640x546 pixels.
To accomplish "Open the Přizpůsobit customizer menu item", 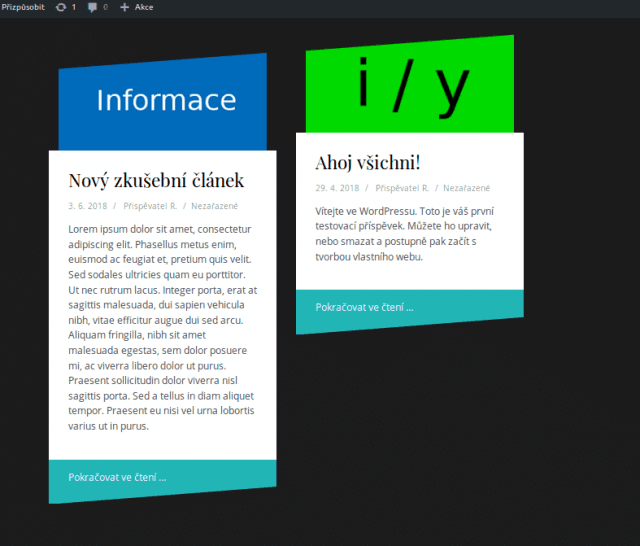I will (x=22, y=7).
